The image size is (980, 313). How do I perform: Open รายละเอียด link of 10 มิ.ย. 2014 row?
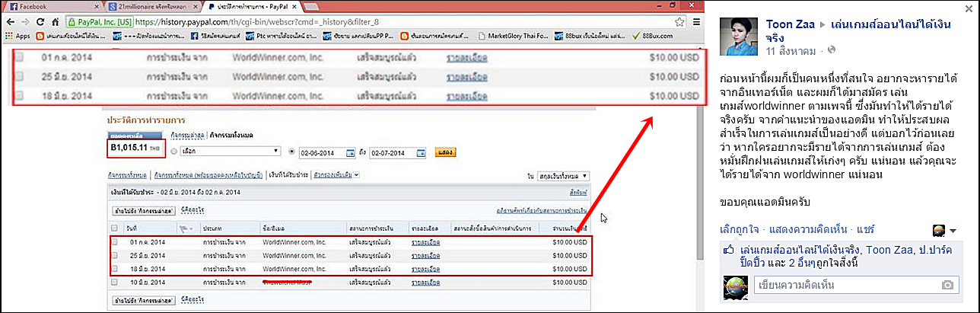pyautogui.click(x=425, y=282)
